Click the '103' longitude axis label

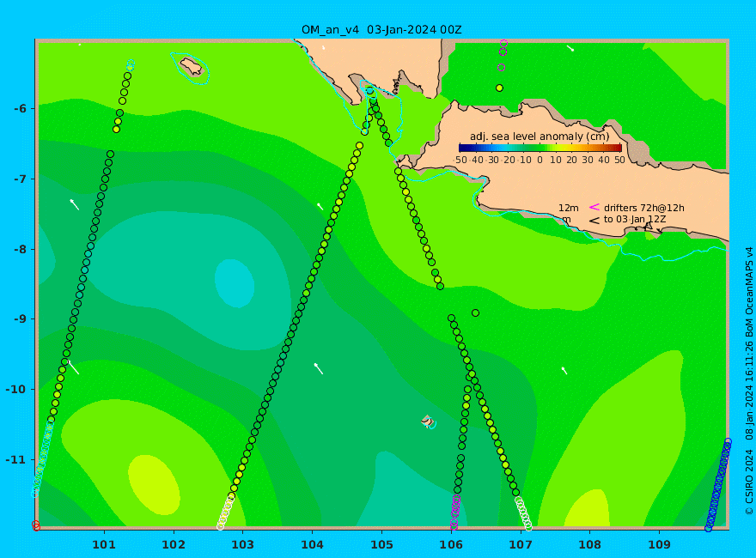click(242, 545)
